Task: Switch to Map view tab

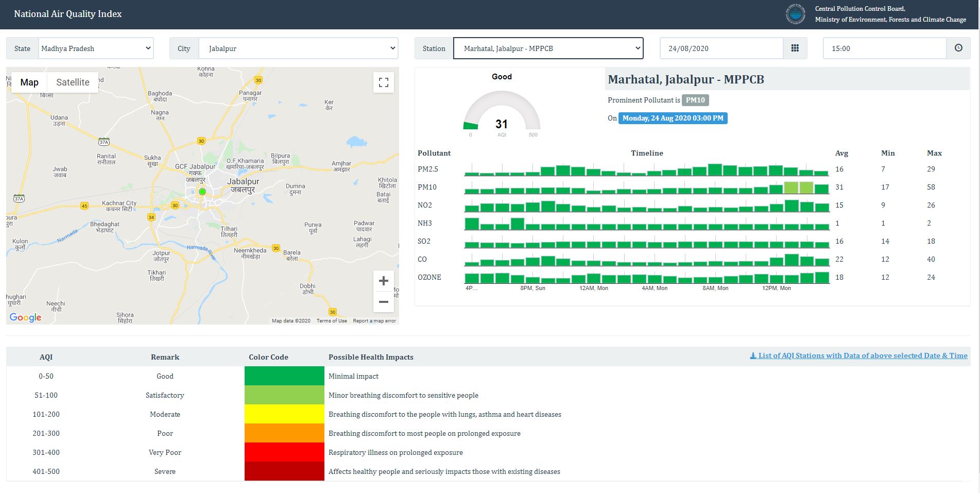Action: click(29, 82)
